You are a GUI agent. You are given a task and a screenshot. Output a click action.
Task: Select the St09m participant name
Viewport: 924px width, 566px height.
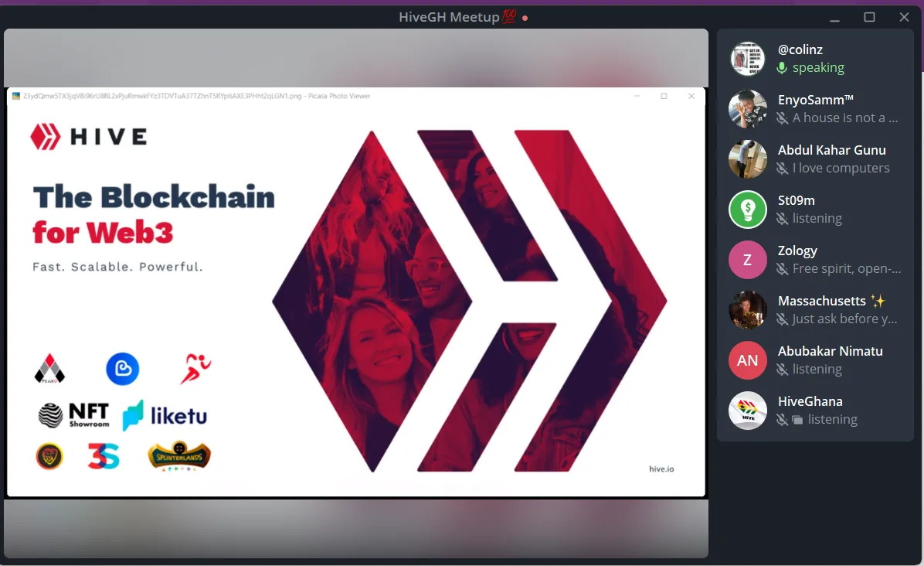(x=796, y=199)
